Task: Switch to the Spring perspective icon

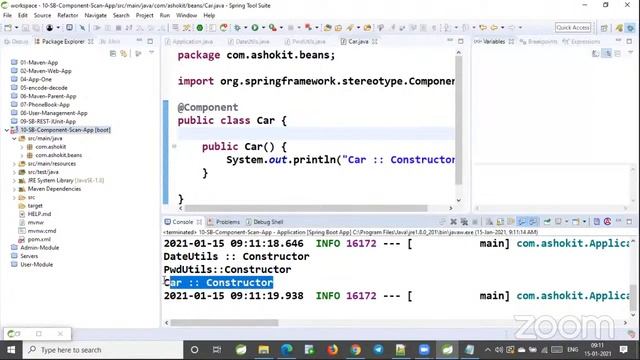Action: pos(619,28)
